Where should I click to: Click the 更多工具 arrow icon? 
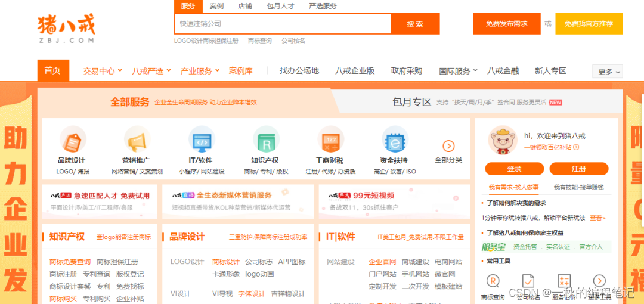click(600, 281)
